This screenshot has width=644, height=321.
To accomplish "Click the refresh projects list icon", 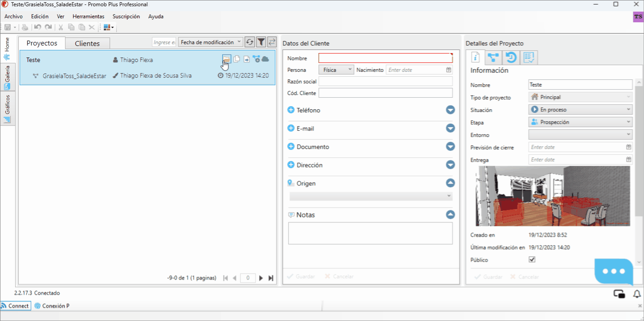I will point(250,42).
